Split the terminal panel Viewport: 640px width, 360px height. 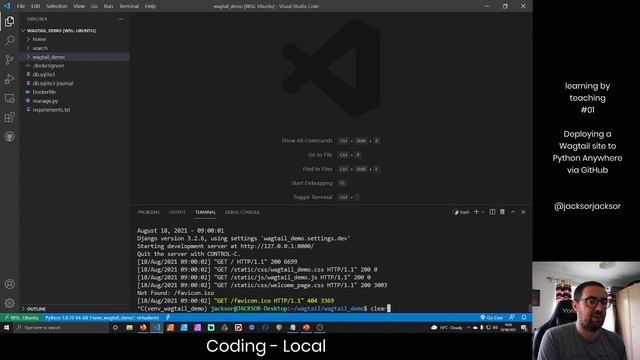pos(492,212)
